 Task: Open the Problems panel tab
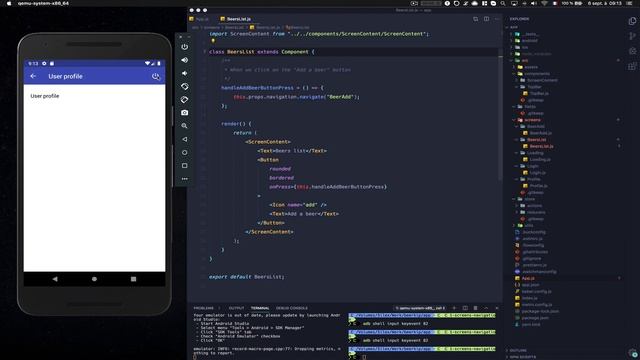point(204,308)
